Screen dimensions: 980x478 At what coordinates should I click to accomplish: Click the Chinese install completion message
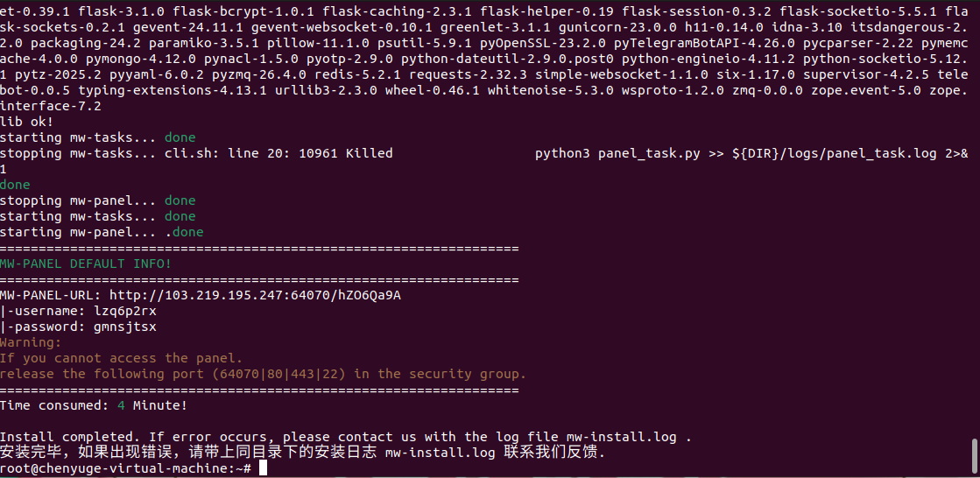[x=302, y=453]
